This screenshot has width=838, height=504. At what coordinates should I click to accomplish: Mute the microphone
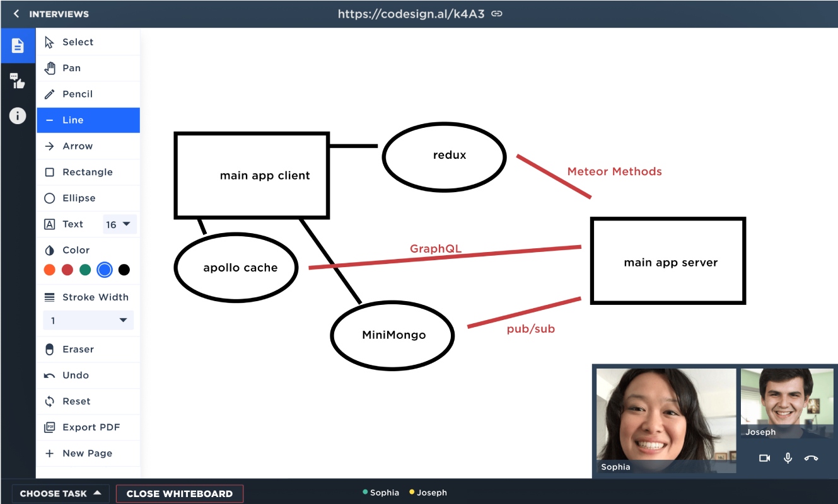pos(788,458)
